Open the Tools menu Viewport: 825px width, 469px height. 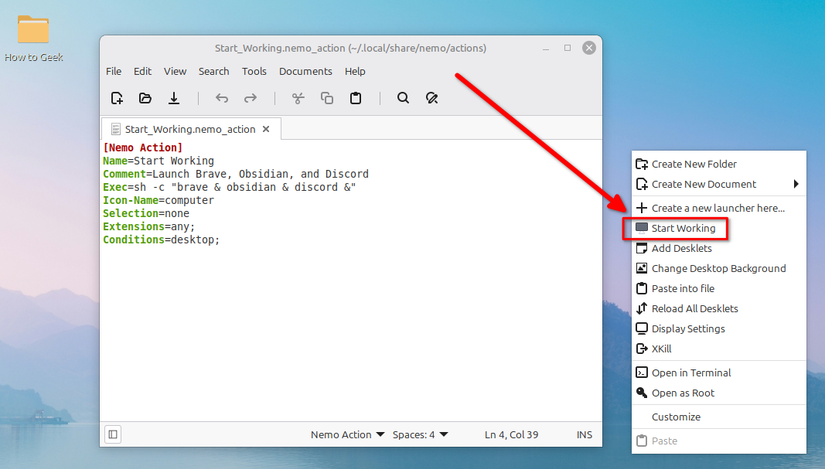coord(254,71)
